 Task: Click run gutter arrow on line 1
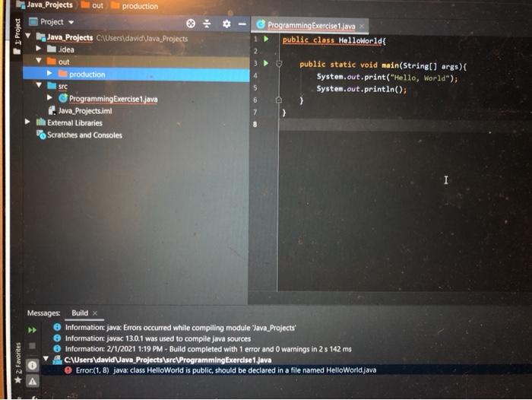[266, 39]
